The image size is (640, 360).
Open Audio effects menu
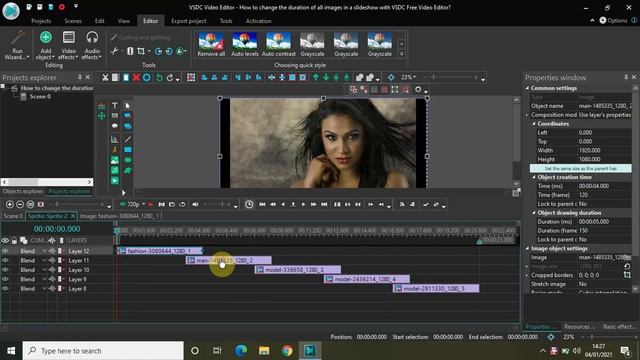pyautogui.click(x=92, y=45)
